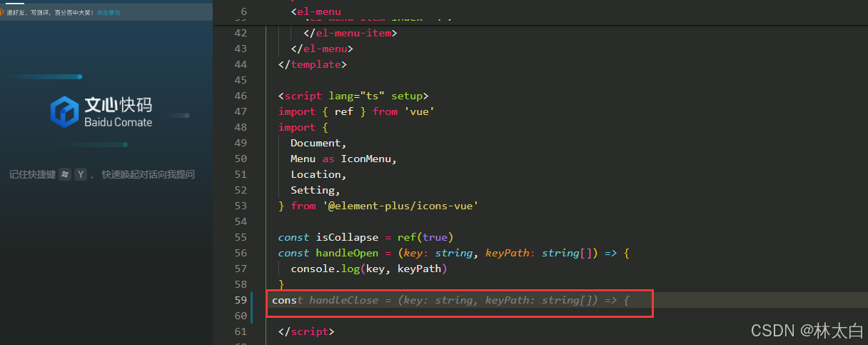868x345 pixels.
Task: Click the '@element-plus/icons-vue' string
Action: pos(400,206)
